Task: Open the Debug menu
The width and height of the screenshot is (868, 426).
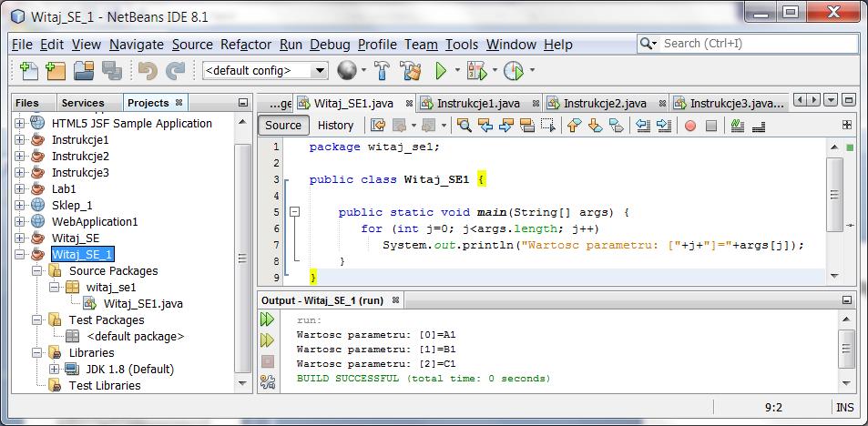Action: pos(330,45)
